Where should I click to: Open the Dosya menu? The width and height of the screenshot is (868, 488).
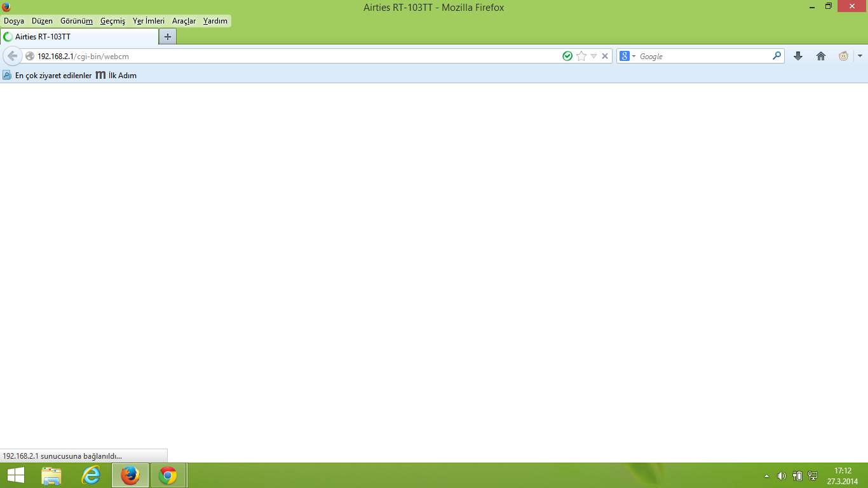point(14,21)
